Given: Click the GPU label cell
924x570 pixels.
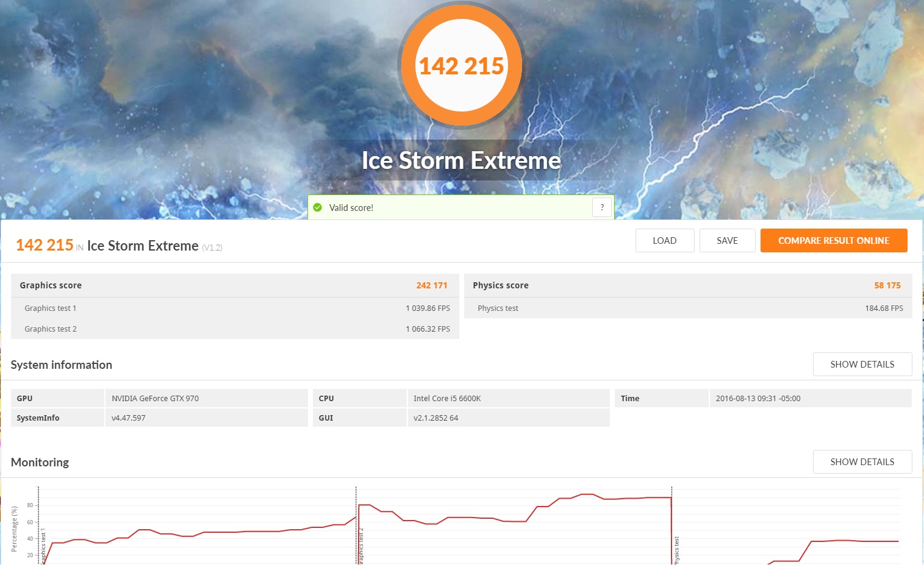Looking at the screenshot, I should (x=57, y=398).
